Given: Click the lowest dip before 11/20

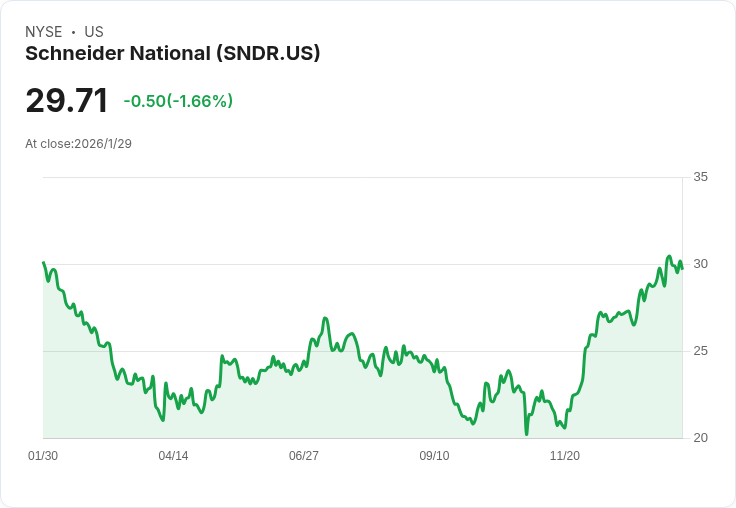Looking at the screenshot, I should click(527, 434).
